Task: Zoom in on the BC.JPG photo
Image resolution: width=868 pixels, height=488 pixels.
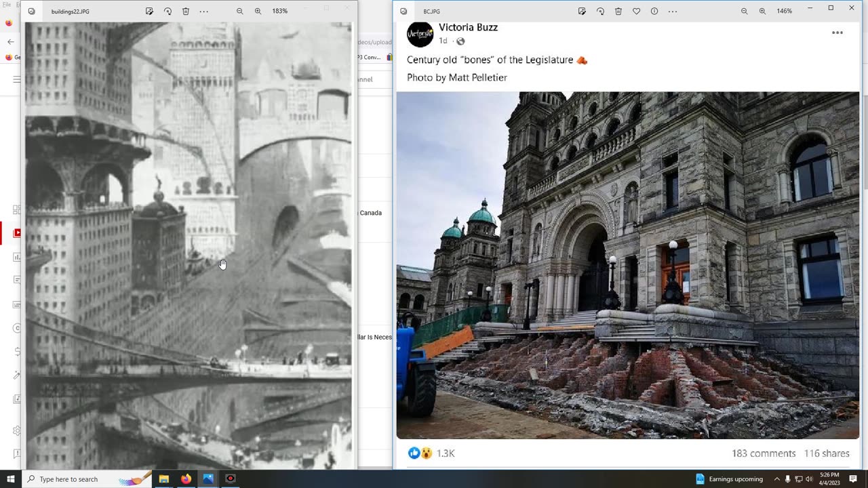Action: click(x=762, y=12)
